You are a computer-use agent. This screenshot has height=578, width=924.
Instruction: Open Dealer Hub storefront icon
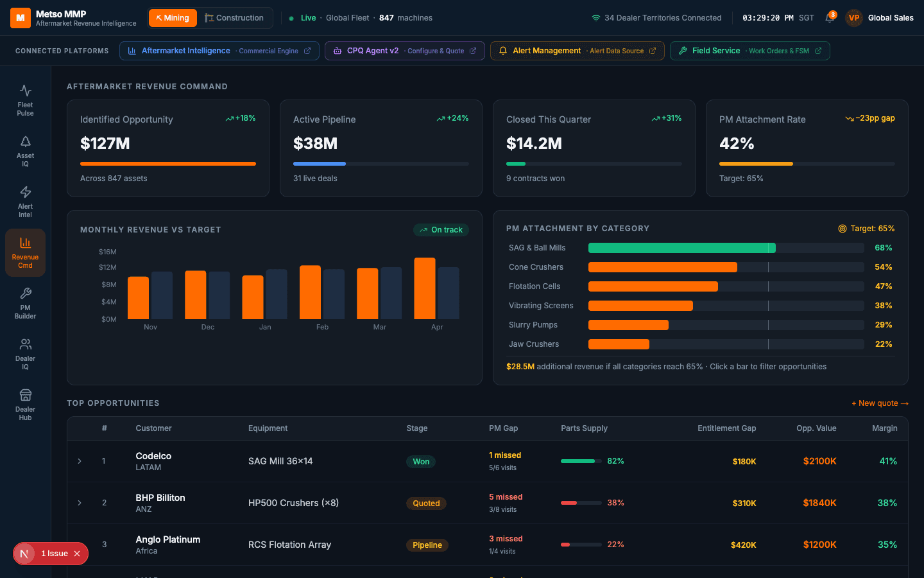(26, 395)
